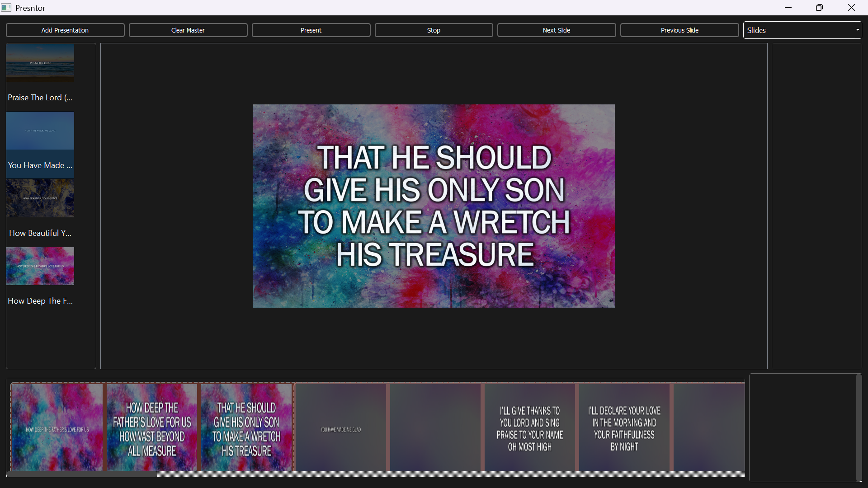The height and width of the screenshot is (488, 868).
Task: Click the Slides combo box arrow
Action: (857, 30)
